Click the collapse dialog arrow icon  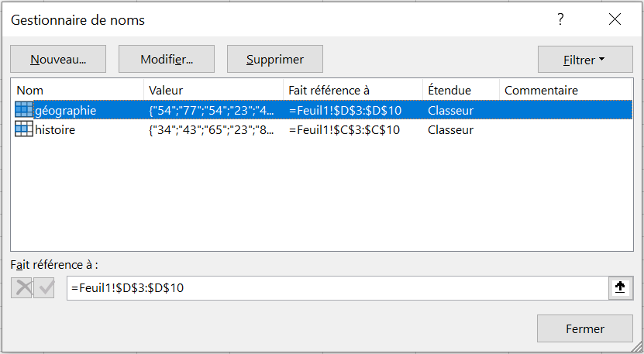(x=620, y=287)
